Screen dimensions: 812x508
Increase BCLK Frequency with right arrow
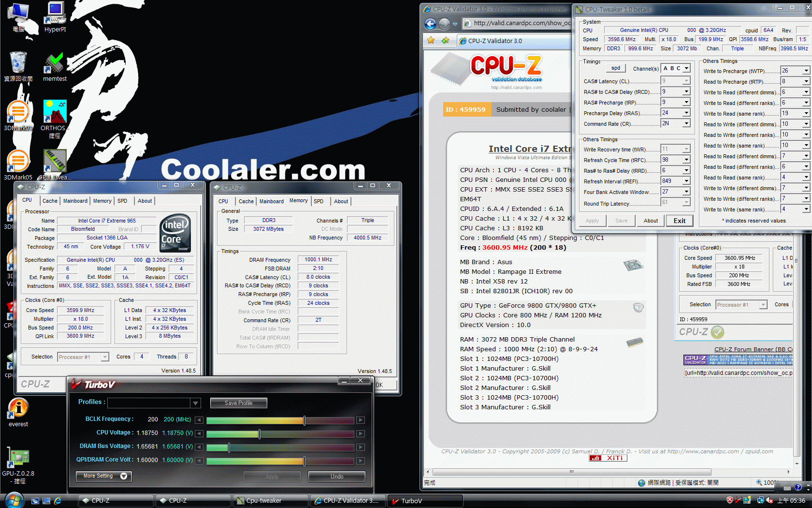pyautogui.click(x=361, y=420)
